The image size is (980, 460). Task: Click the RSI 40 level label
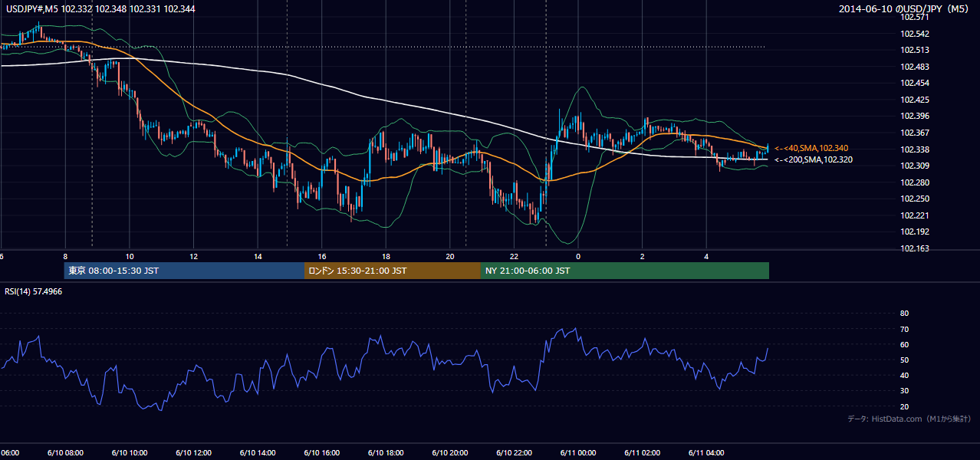(x=904, y=375)
